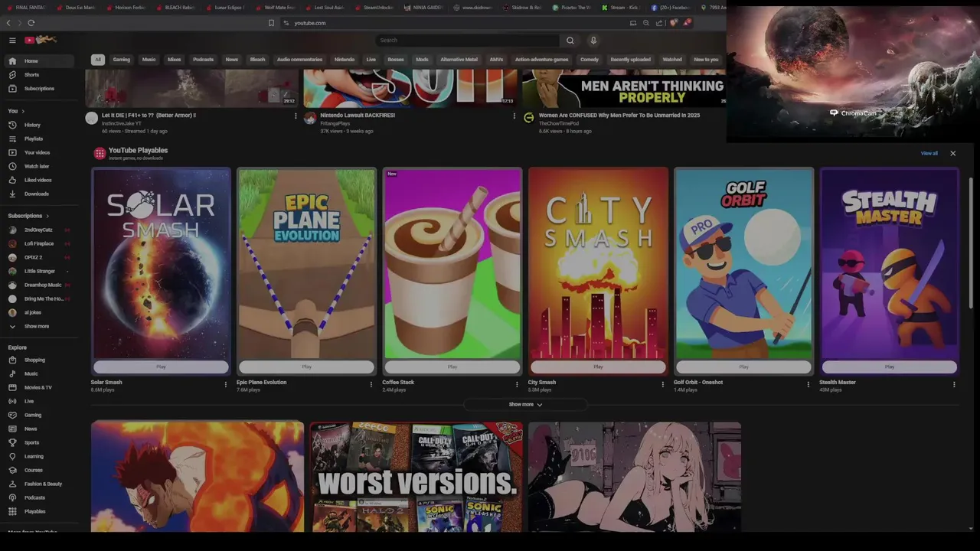Open the 2ndGreyCatz subscription channel
This screenshot has height=551, width=980.
tap(38, 230)
